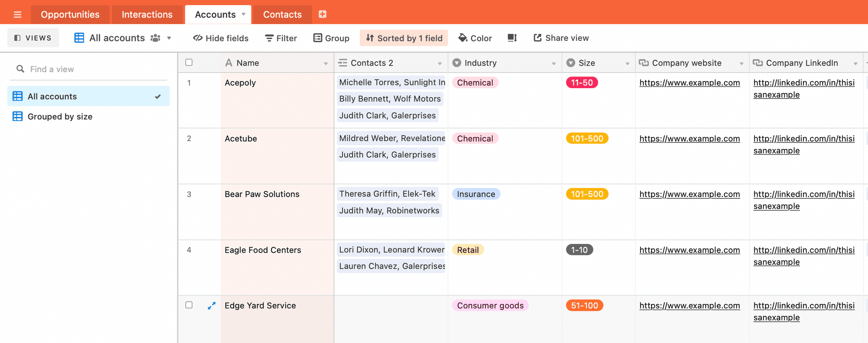Open the Name column dropdown arrow

tap(325, 63)
